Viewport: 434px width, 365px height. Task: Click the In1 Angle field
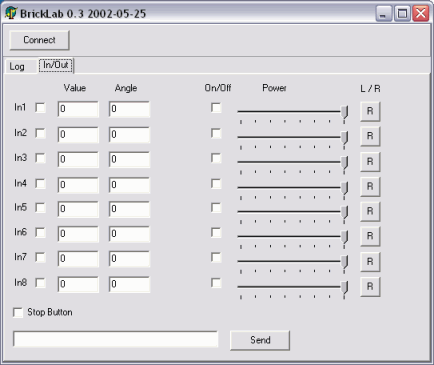[129, 109]
